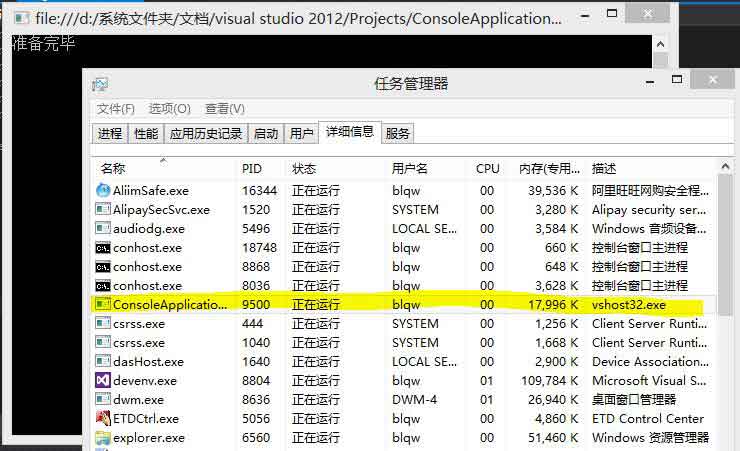The image size is (740, 451).
Task: Click the ETD Control Center description
Action: click(x=648, y=418)
